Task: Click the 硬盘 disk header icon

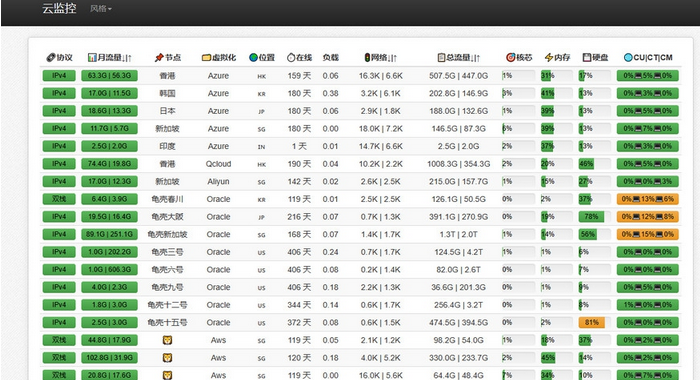Action: point(587,58)
